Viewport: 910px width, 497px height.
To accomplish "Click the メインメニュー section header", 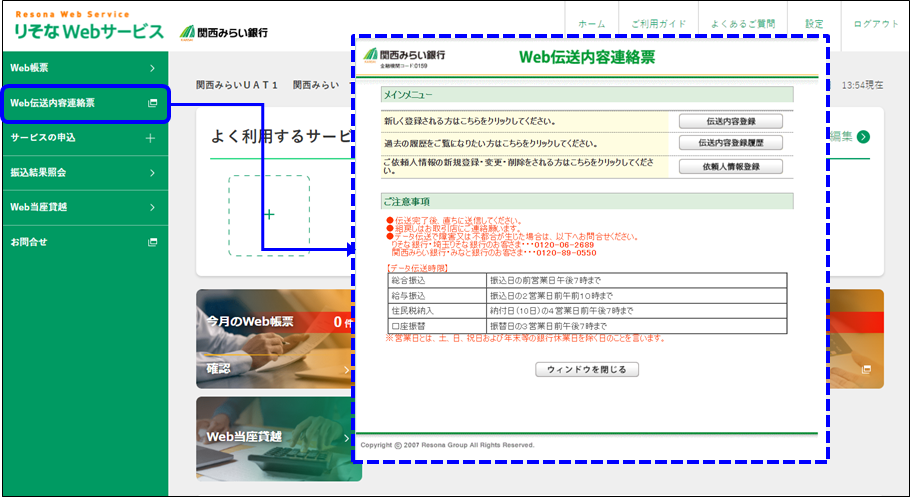I will click(587, 95).
